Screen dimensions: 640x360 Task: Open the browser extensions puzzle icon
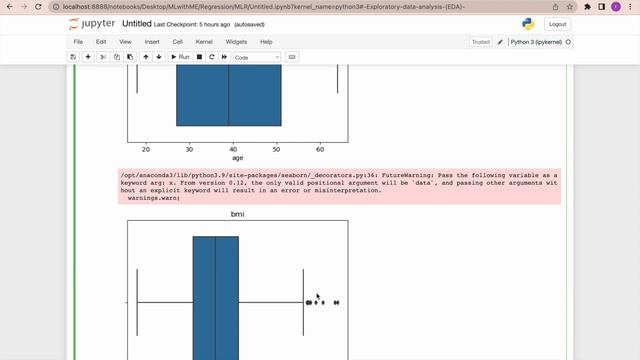[587, 7]
